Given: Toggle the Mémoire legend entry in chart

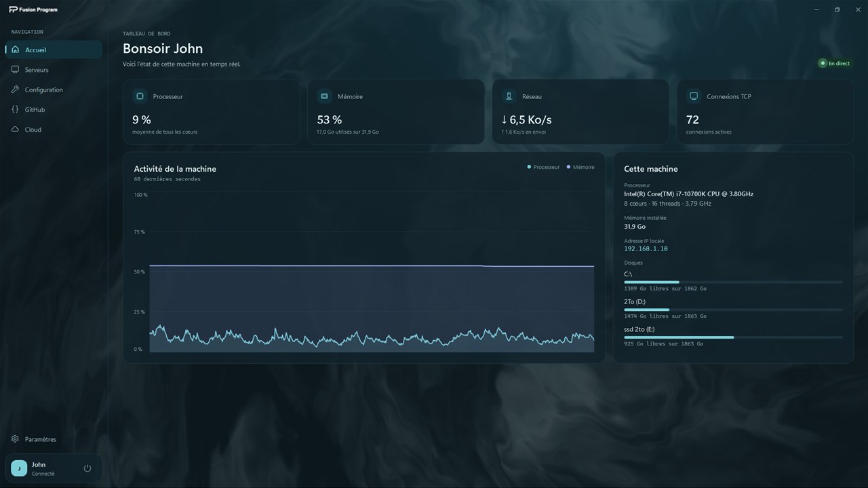Looking at the screenshot, I should pos(580,167).
